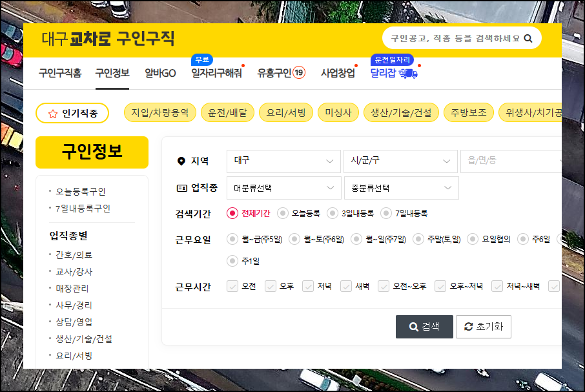Switch to the 구인정보 tab

pyautogui.click(x=112, y=73)
